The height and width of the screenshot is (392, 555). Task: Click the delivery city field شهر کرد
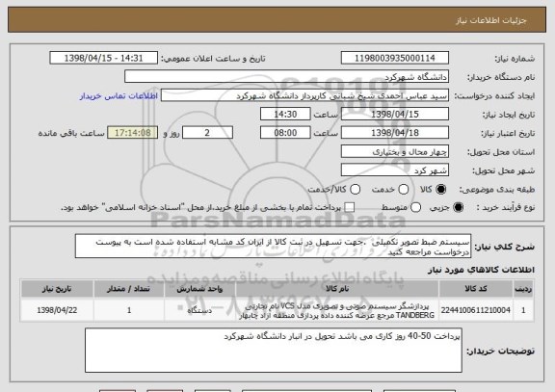(395, 170)
